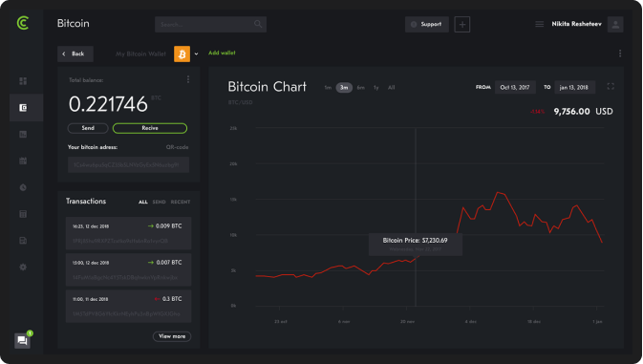Viewport: 643px width, 364px height.
Task: Select the 3m chart range
Action: pos(344,87)
